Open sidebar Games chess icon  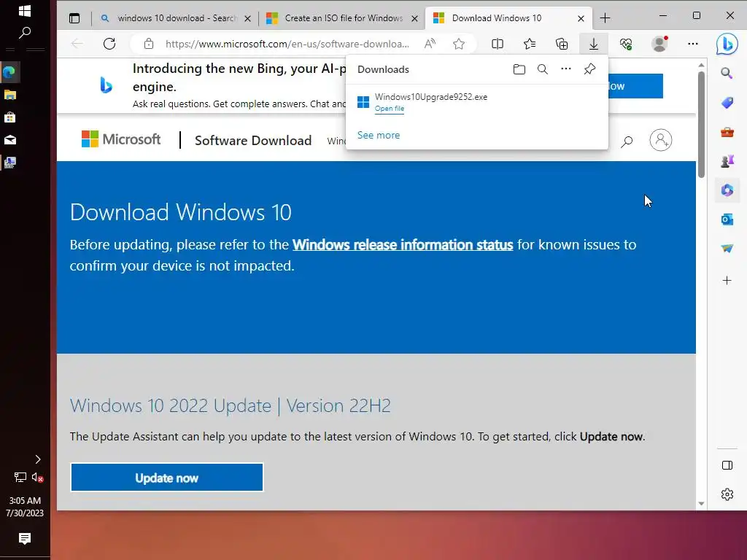[x=727, y=161]
